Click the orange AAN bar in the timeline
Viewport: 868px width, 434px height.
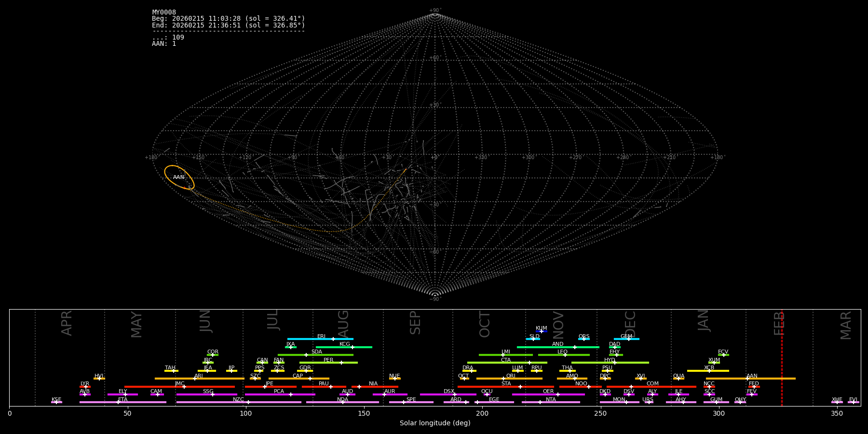pos(751,379)
